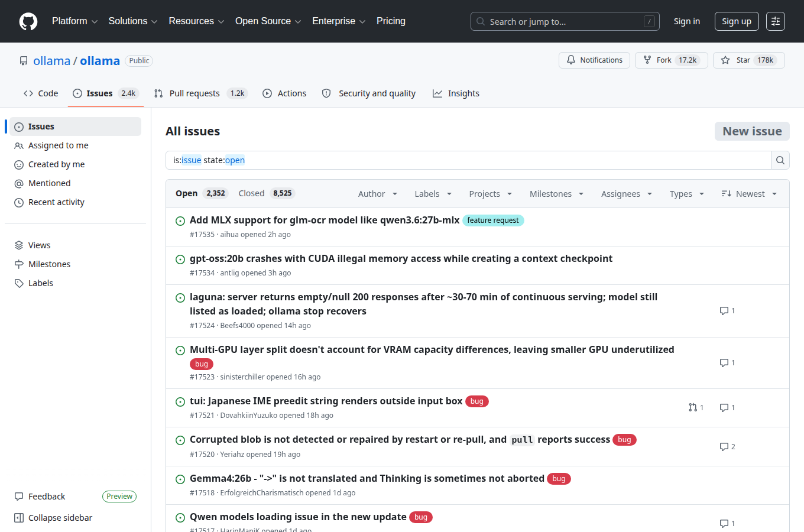
Task: Click the fork icon in Fork button
Action: click(647, 60)
